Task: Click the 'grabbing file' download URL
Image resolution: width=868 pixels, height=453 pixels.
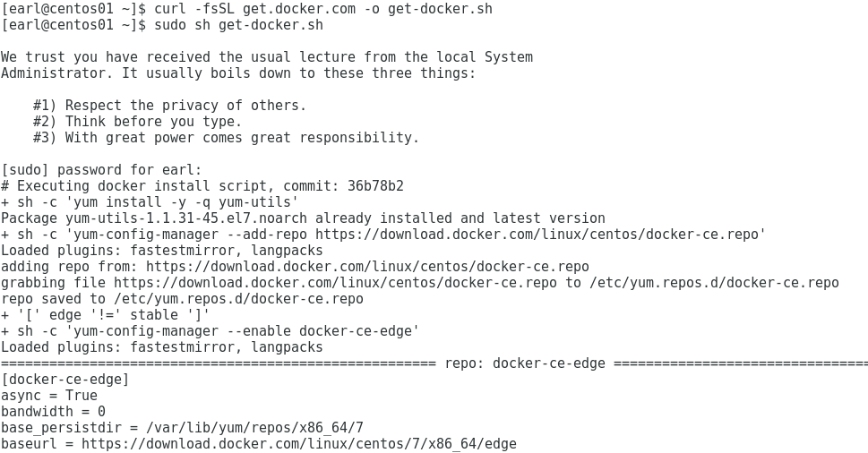Action: click(335, 283)
